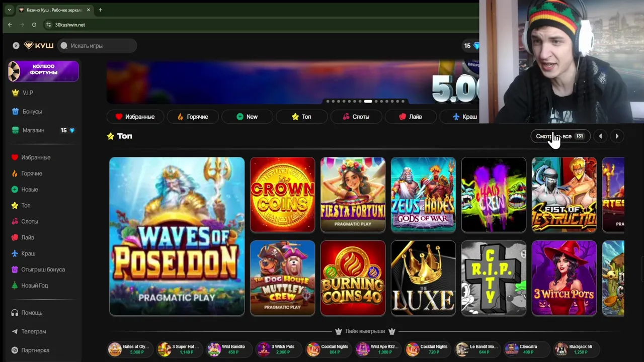Show previous Топ games with left arrow
This screenshot has width=644, height=362.
600,136
